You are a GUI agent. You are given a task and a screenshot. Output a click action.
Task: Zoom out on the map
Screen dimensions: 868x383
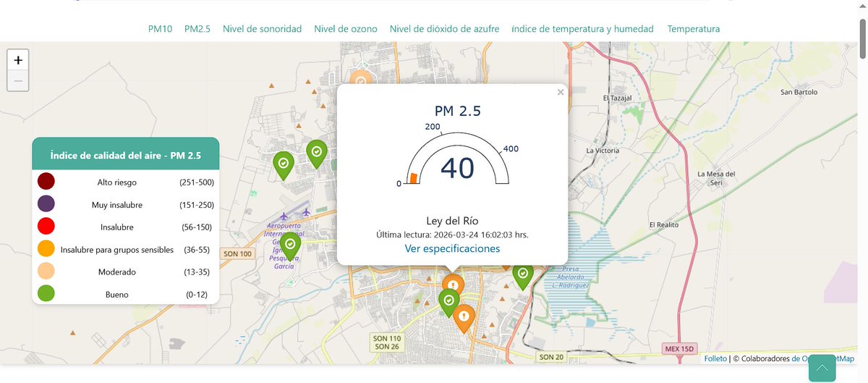[18, 80]
